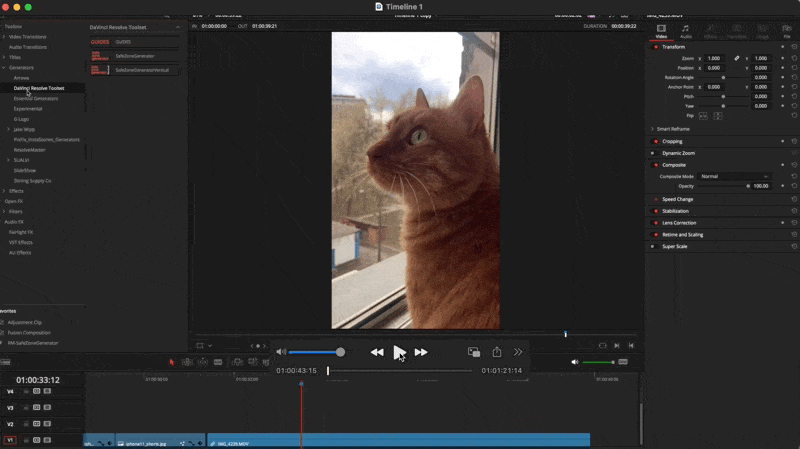Viewport: 800px width, 449px height.
Task: Mute timeline audio speaker icon
Action: pos(575,362)
